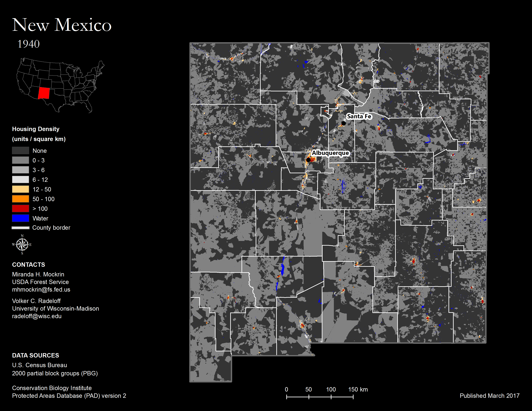Click '2000 partial block groups (PBG)' text

point(55,373)
